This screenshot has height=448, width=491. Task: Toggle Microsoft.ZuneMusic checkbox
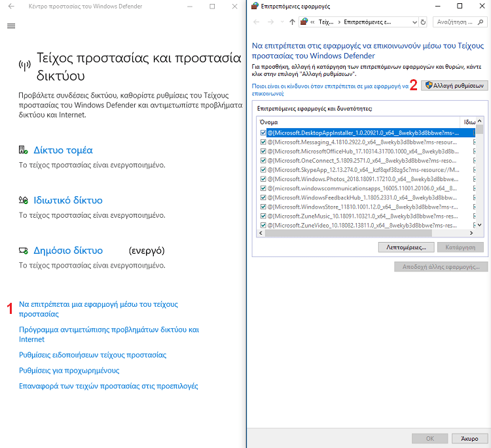click(x=263, y=216)
